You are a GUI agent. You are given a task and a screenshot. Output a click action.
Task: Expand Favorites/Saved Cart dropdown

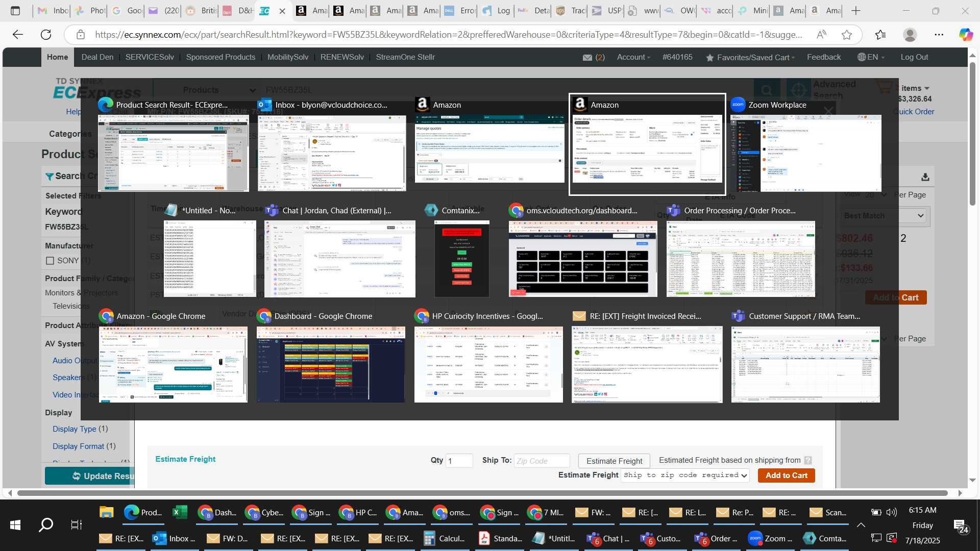tap(750, 58)
